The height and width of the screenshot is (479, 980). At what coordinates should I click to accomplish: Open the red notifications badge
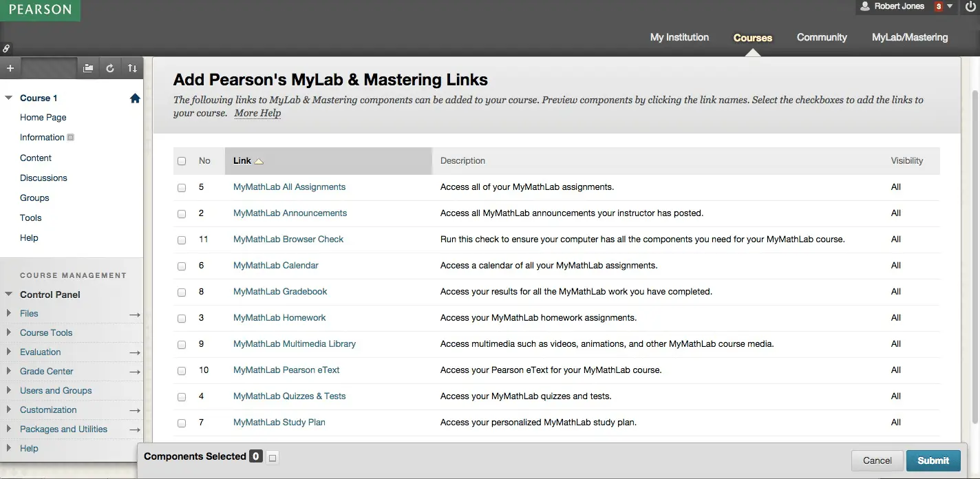pos(938,7)
